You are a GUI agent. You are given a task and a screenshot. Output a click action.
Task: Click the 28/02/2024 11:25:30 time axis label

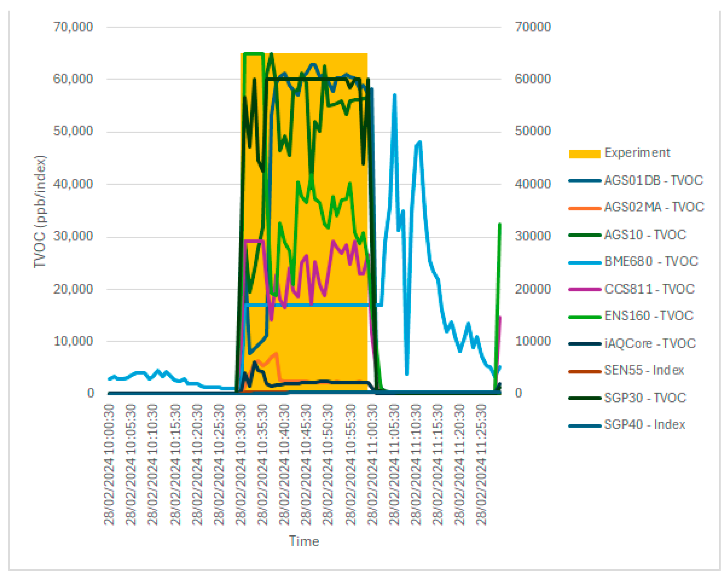point(481,465)
